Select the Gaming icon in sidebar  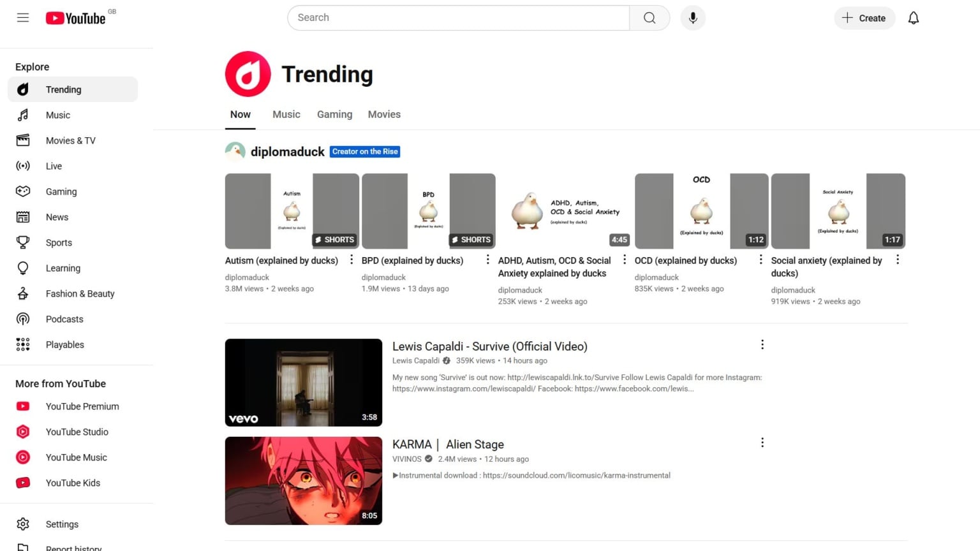[x=23, y=191]
